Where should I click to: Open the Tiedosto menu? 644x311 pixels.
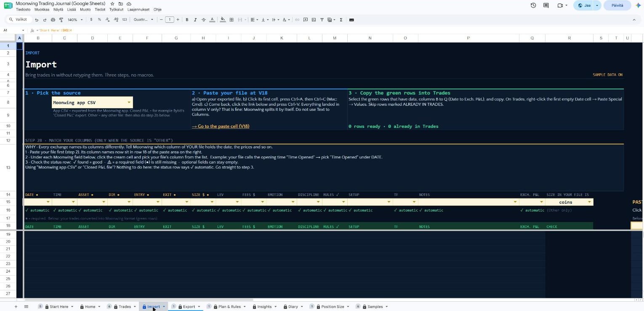23,9
